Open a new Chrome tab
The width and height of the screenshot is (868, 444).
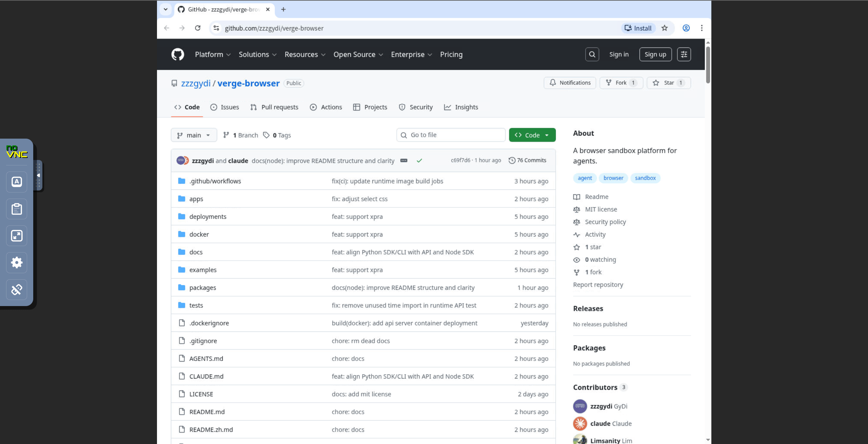283,9
